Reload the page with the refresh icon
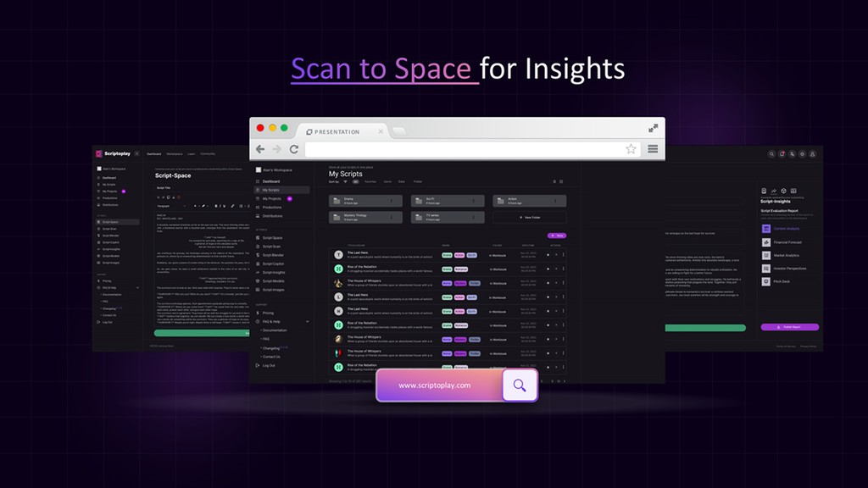 294,149
